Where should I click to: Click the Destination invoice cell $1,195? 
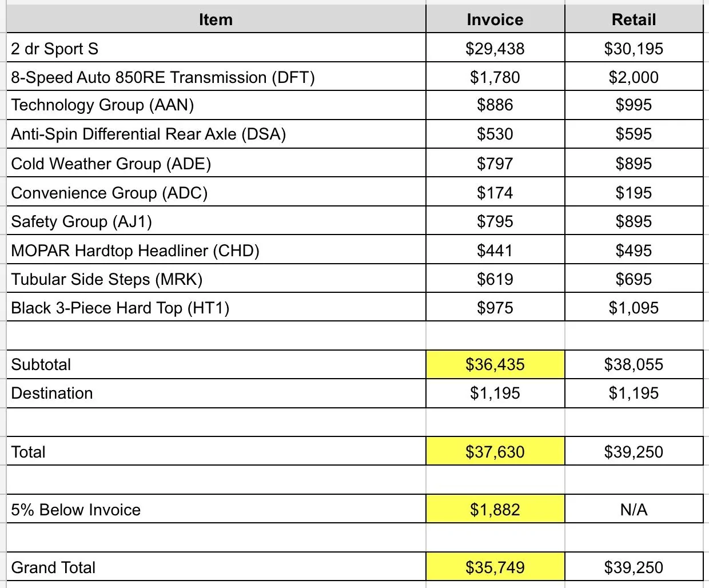pos(495,394)
